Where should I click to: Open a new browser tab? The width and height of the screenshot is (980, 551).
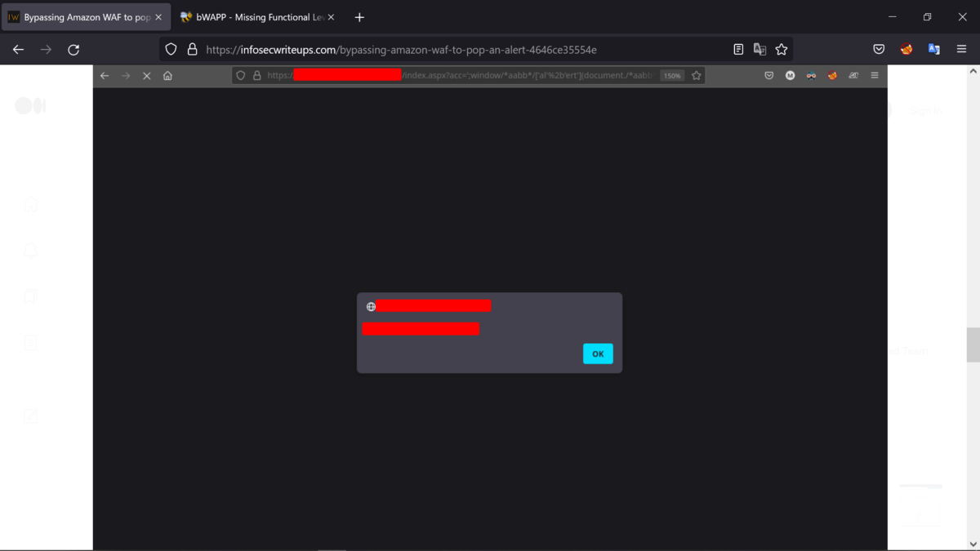[x=359, y=17]
